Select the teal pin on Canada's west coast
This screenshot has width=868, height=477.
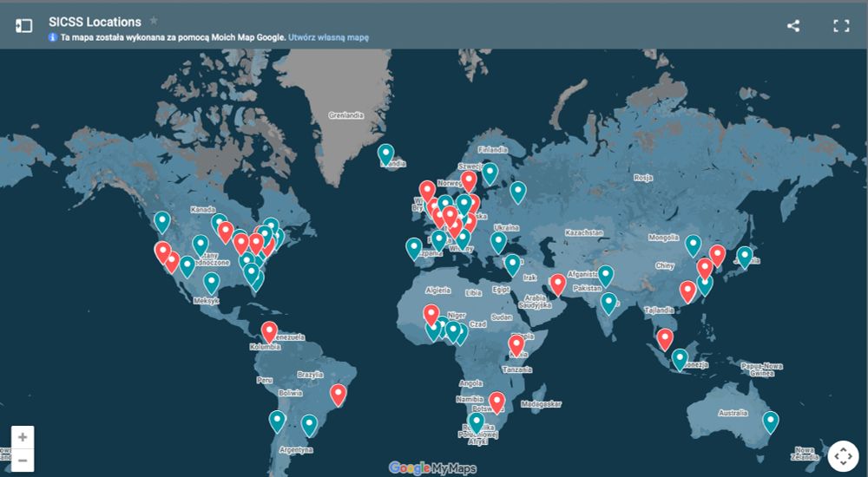tap(162, 222)
